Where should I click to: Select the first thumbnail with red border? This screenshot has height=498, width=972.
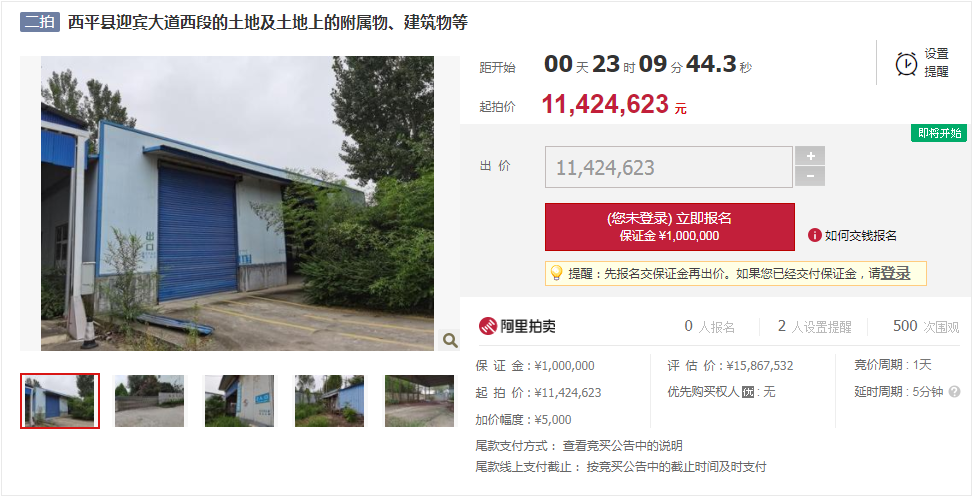tap(60, 401)
